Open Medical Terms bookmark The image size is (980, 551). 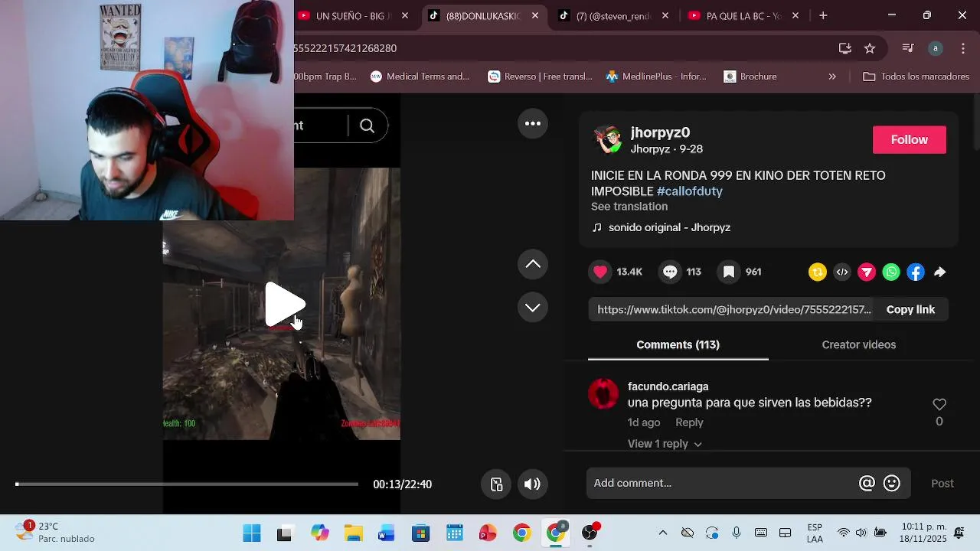pyautogui.click(x=420, y=77)
